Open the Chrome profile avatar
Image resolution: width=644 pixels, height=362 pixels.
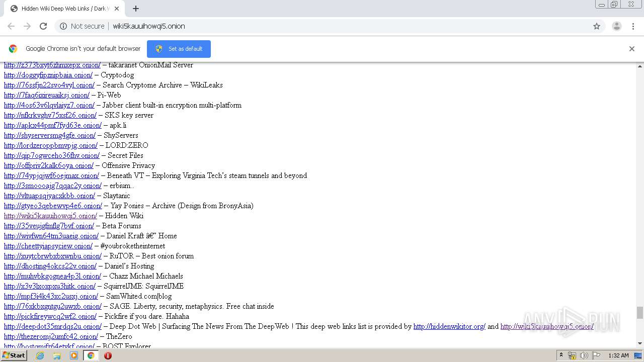[x=616, y=26]
